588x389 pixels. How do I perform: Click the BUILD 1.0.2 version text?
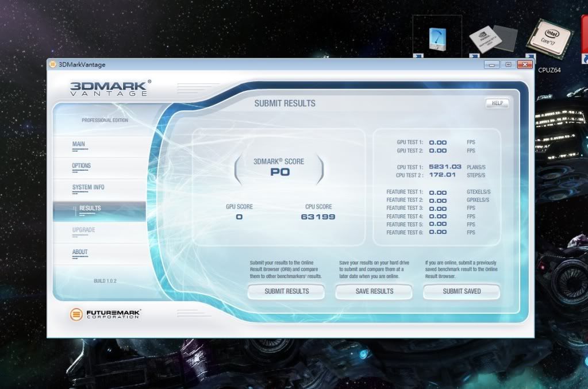[105, 281]
